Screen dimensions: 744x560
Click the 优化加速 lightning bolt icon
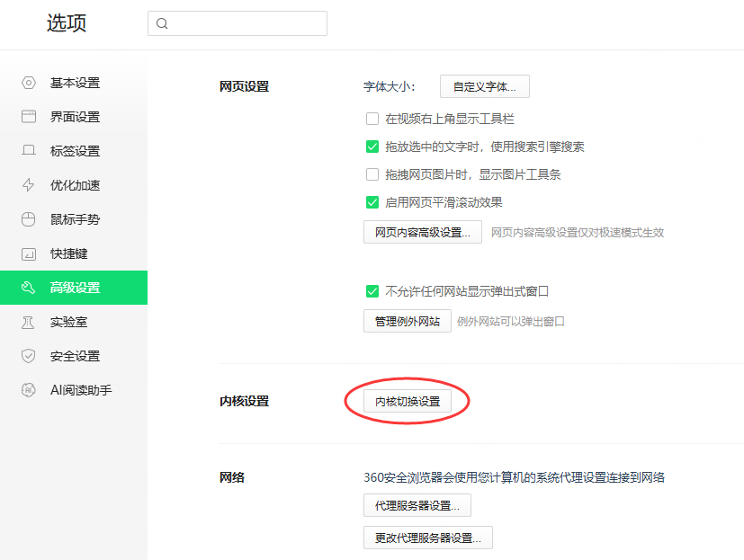[29, 185]
